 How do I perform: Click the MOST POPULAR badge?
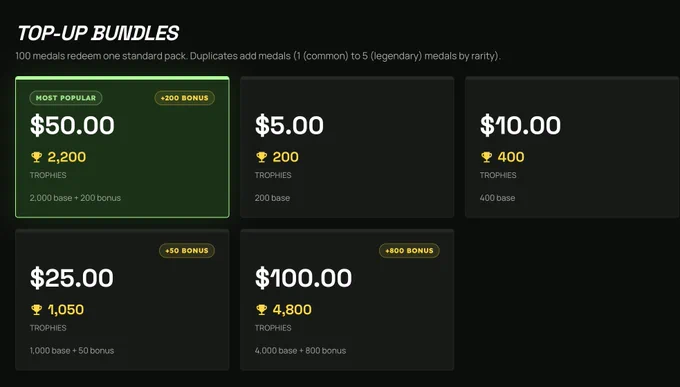tap(66, 98)
